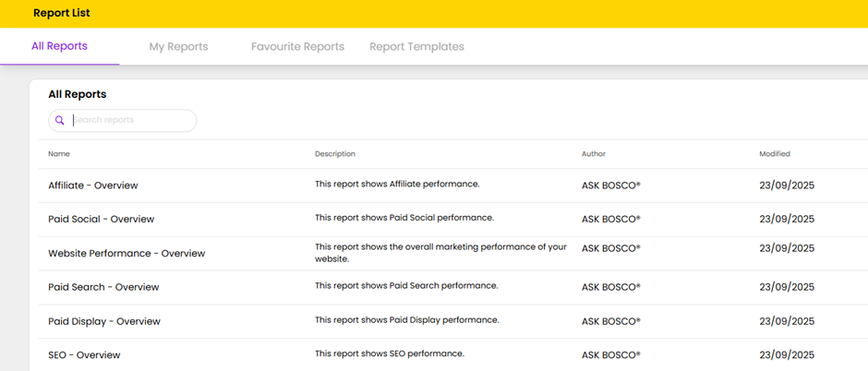Open the SEO - Overview report
Screen dimensions: 868x371
(x=84, y=355)
